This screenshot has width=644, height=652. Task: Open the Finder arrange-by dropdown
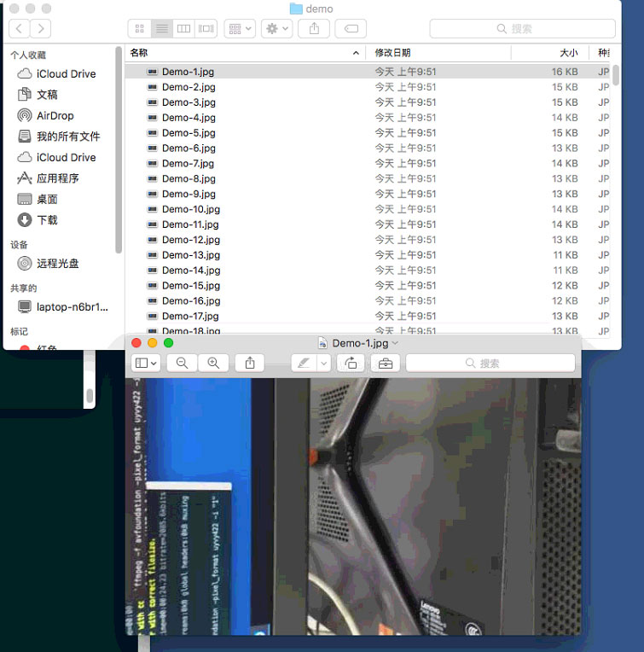tap(240, 29)
